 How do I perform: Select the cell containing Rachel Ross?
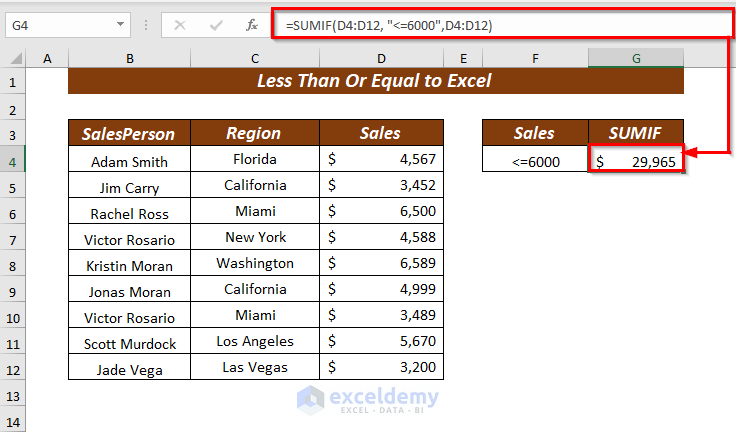(x=129, y=213)
